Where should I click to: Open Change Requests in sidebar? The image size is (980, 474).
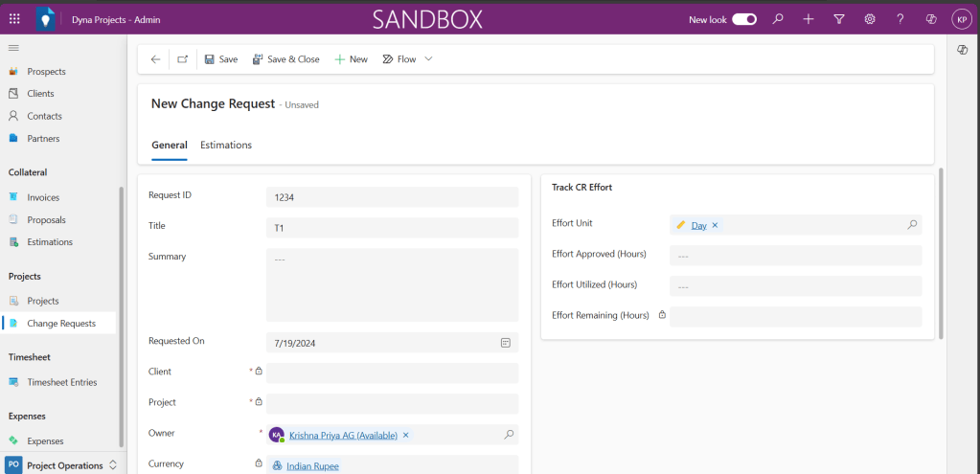click(61, 324)
